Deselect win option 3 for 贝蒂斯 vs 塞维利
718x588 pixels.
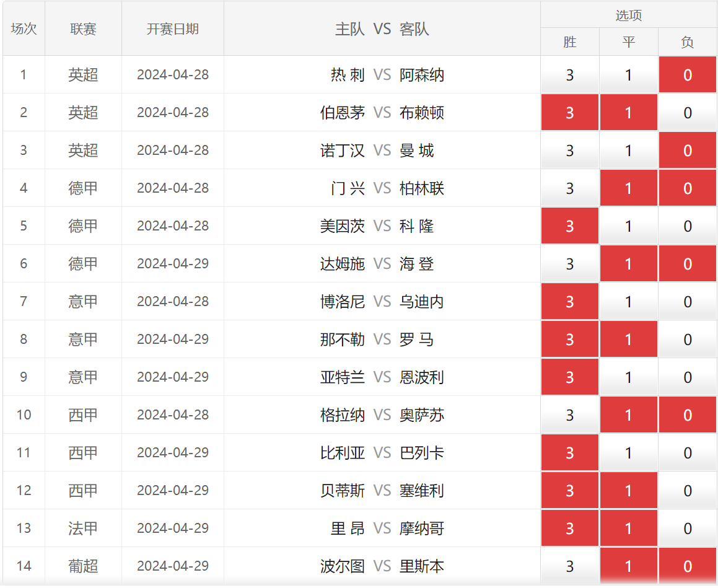coord(570,491)
